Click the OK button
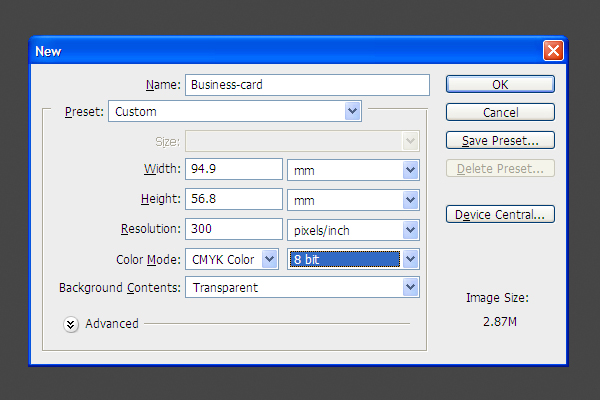The image size is (600, 400). [500, 84]
